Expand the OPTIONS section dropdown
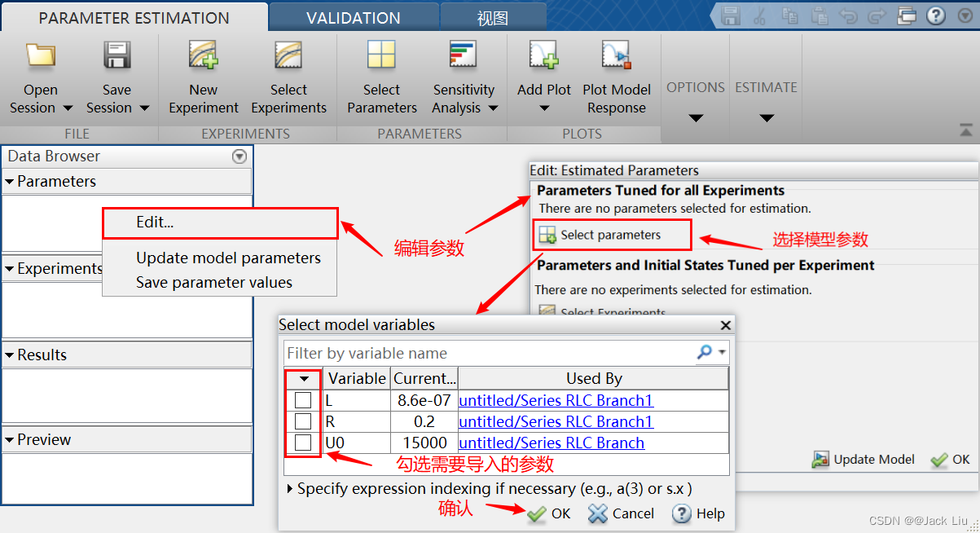The image size is (980, 533). [x=696, y=118]
